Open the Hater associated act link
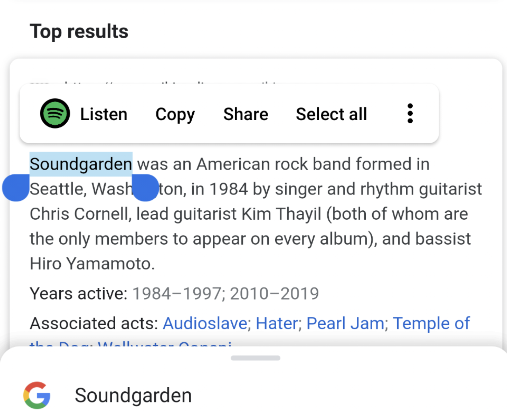The height and width of the screenshot is (420, 507). [277, 323]
